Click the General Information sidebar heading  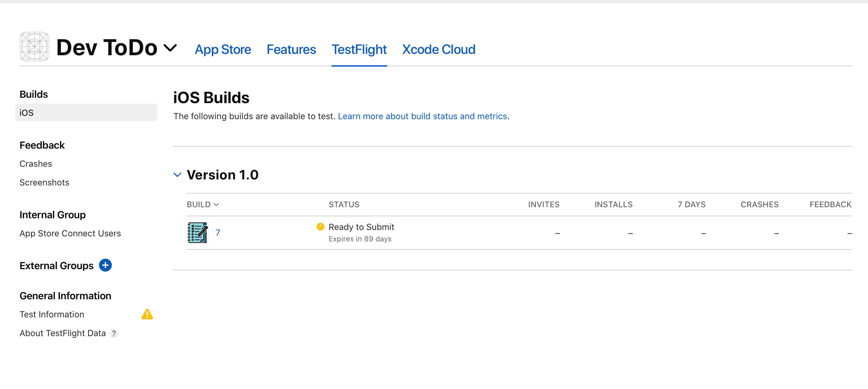tap(65, 296)
